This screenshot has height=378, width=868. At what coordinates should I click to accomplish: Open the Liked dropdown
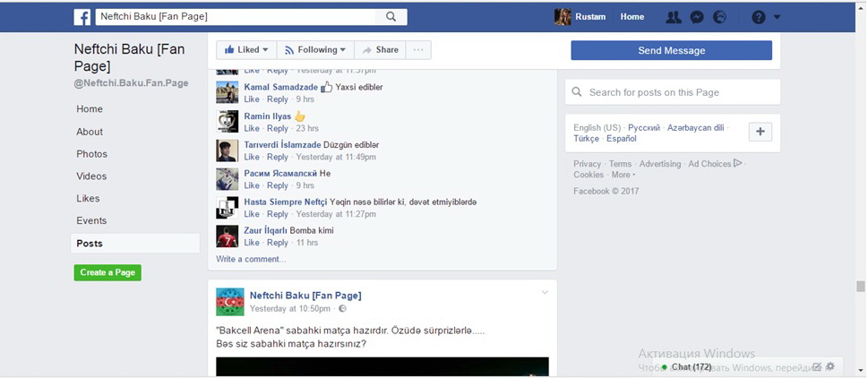click(246, 50)
